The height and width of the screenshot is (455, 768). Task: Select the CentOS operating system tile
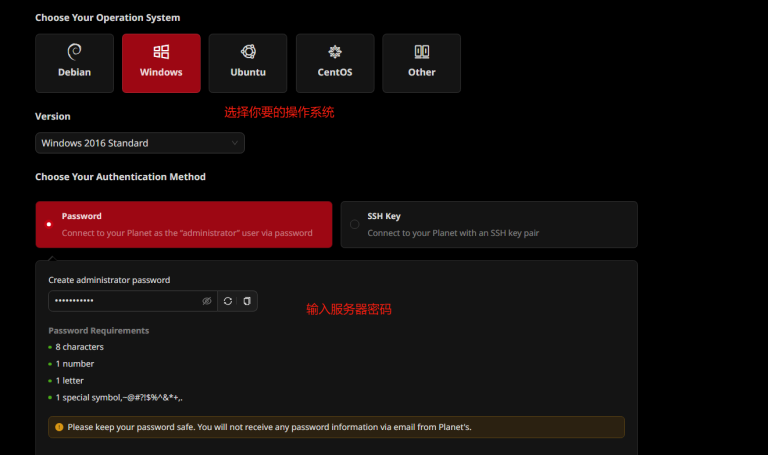[x=335, y=63]
